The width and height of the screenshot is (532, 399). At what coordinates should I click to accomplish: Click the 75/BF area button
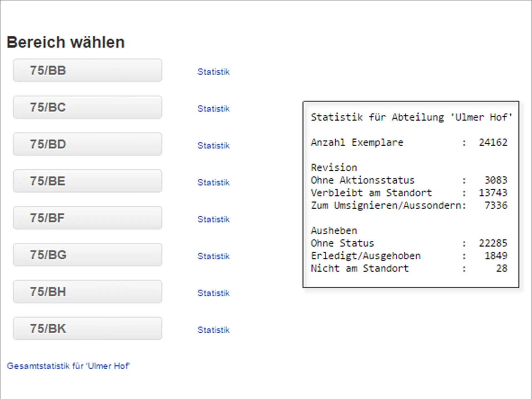pos(88,218)
